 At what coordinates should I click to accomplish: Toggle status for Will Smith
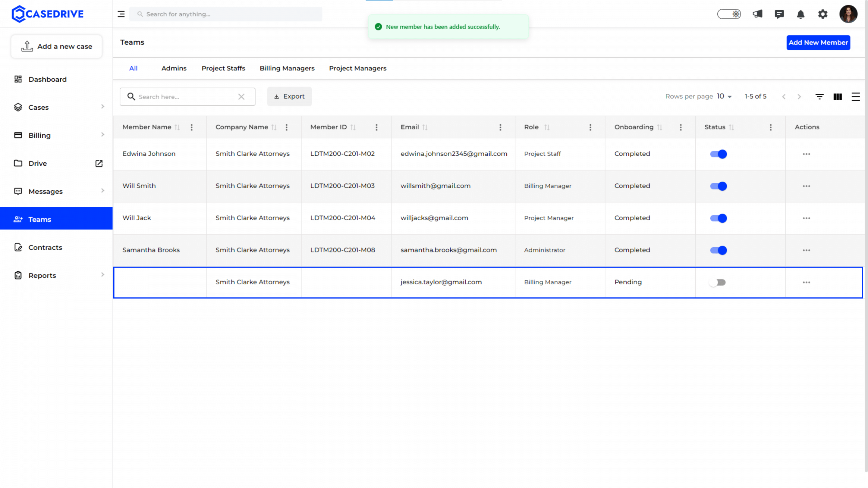(718, 186)
